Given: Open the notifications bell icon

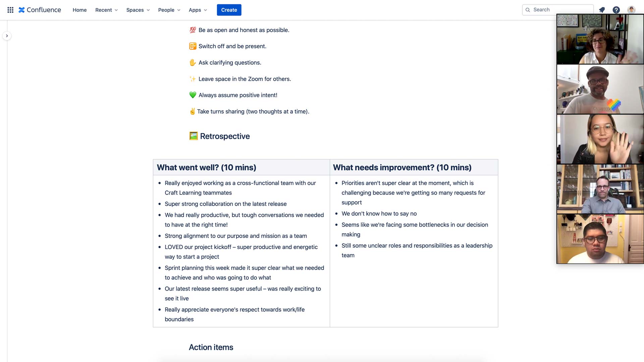Looking at the screenshot, I should pyautogui.click(x=602, y=10).
